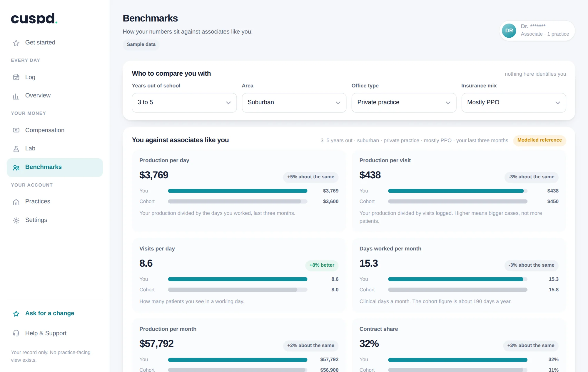Open the Office type dropdown
Screen dimensions: 588x372
click(404, 103)
